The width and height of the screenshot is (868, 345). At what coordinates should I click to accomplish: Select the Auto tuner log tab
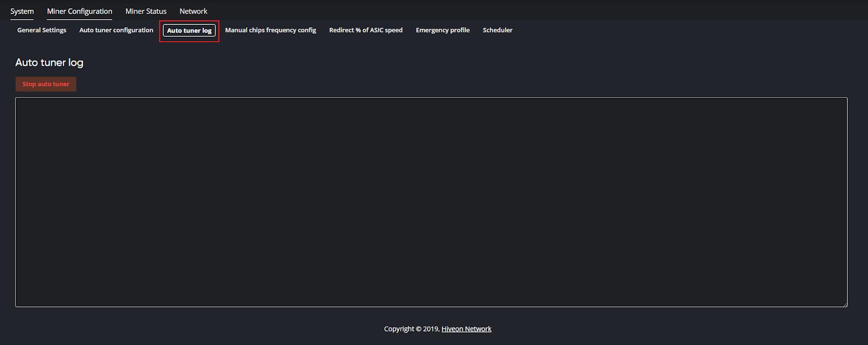coord(189,31)
